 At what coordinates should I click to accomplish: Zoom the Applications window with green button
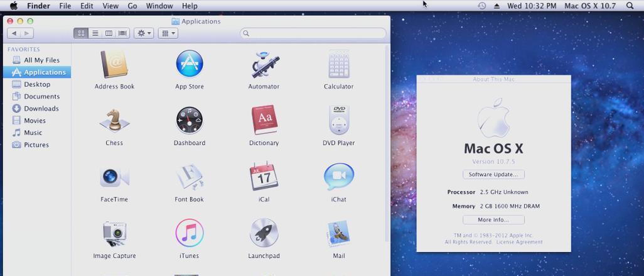(x=30, y=21)
